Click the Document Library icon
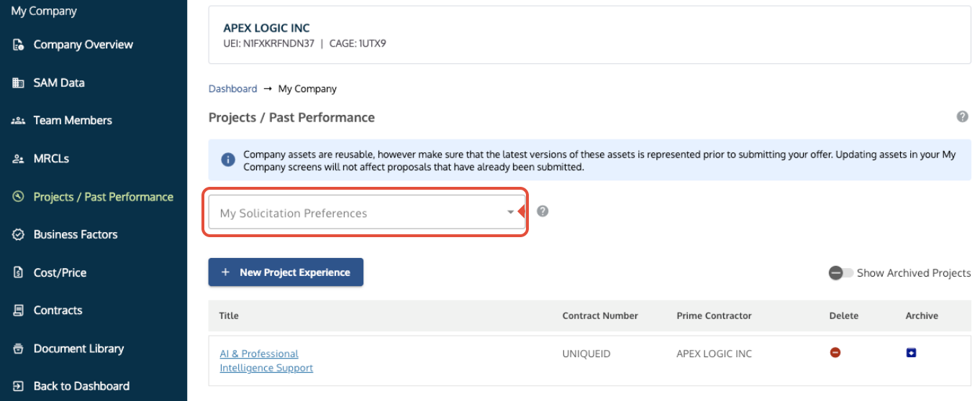Image resolution: width=980 pixels, height=401 pixels. pyautogui.click(x=19, y=349)
